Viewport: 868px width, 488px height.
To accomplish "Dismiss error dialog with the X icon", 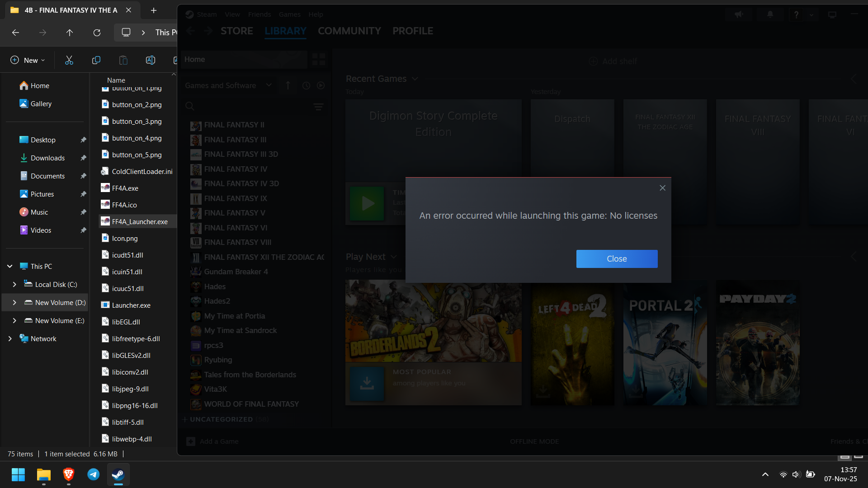I will pos(662,188).
